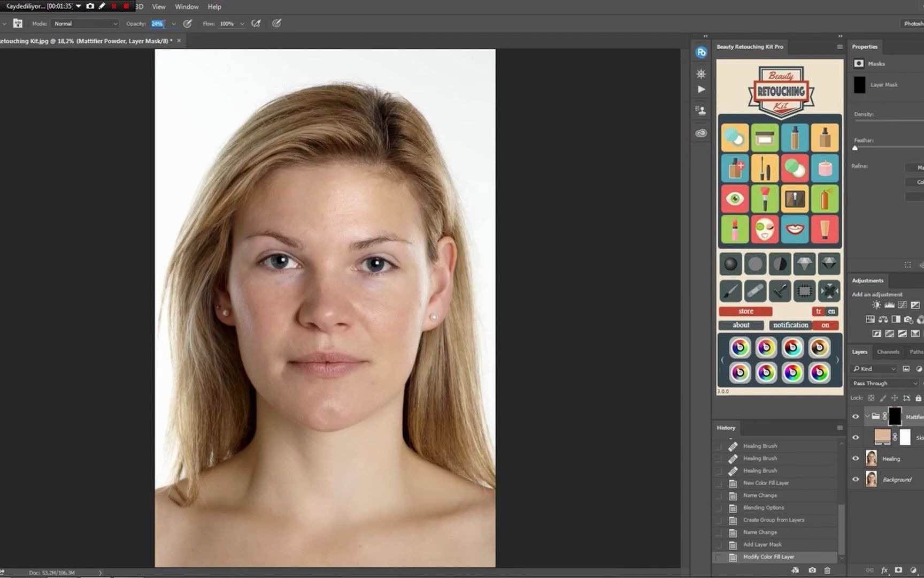Toggle visibility of the Healing layer
Image resolution: width=924 pixels, height=578 pixels.
click(856, 458)
